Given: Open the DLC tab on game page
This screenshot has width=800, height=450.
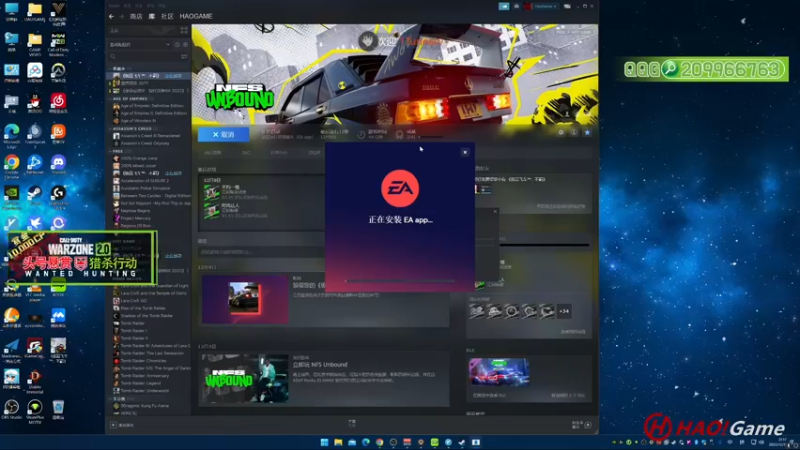Looking at the screenshot, I should (246, 152).
